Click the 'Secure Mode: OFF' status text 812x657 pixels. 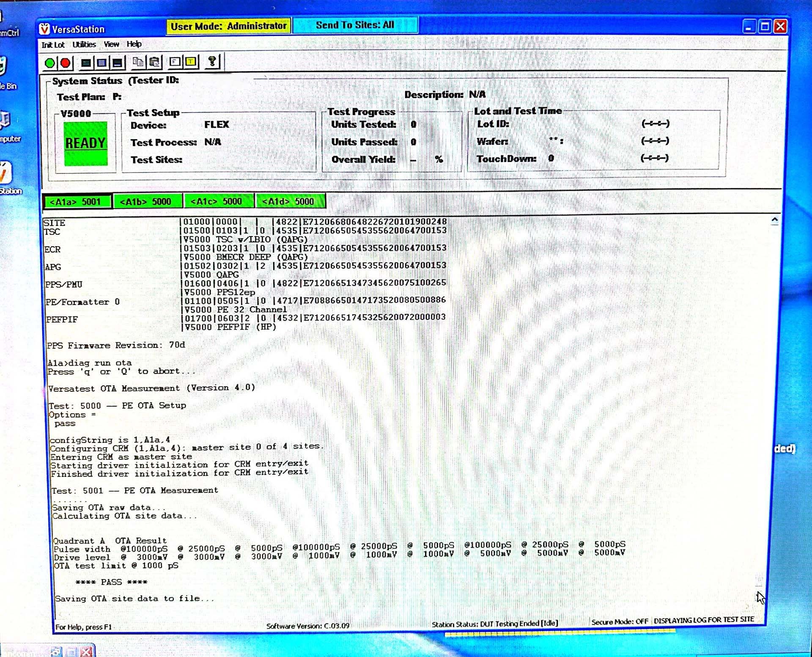tap(619, 621)
